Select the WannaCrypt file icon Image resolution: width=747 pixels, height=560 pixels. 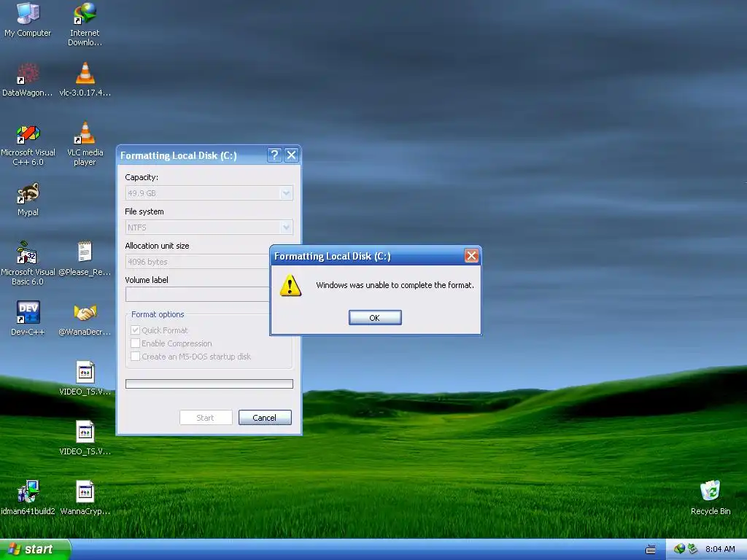[x=85, y=497]
